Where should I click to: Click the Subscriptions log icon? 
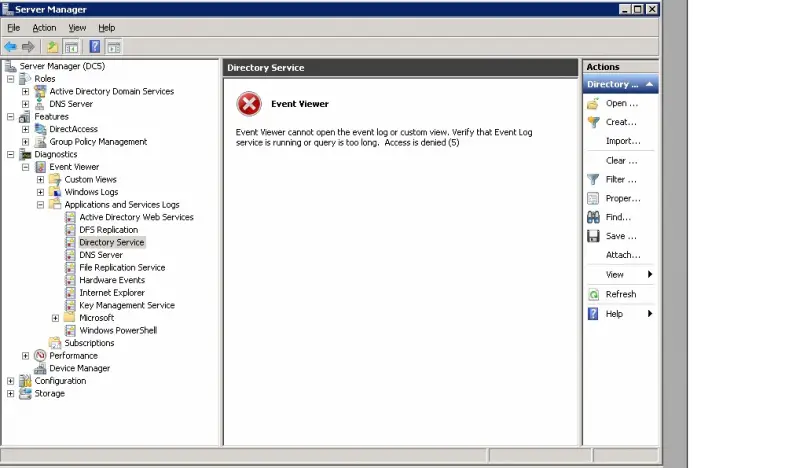pyautogui.click(x=55, y=343)
